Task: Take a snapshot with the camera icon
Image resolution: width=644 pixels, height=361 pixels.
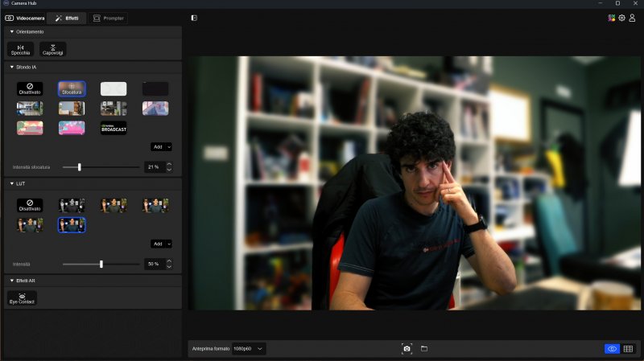Action: (x=407, y=349)
